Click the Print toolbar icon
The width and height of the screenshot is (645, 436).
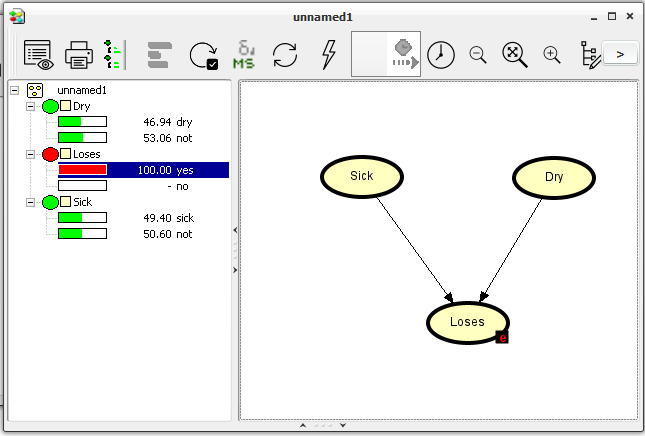(x=79, y=54)
